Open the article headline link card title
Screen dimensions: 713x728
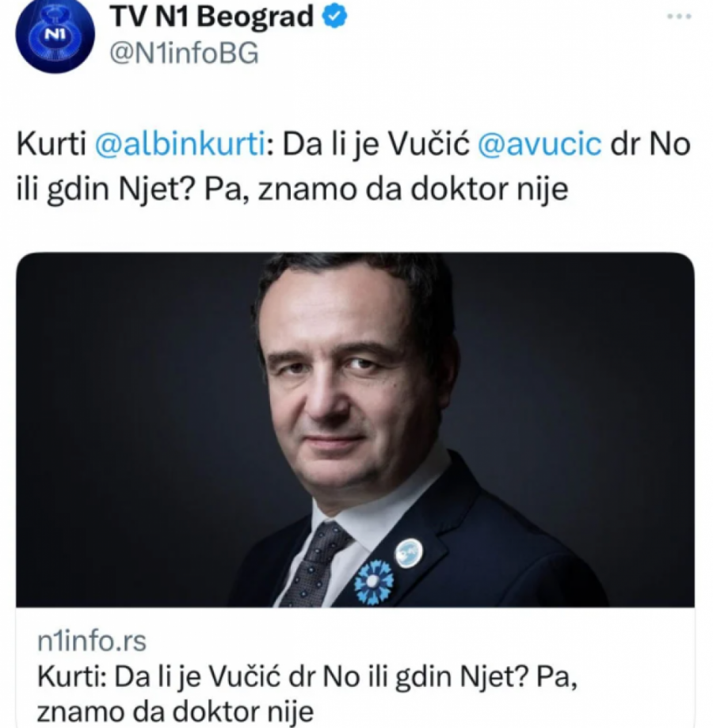tap(307, 695)
